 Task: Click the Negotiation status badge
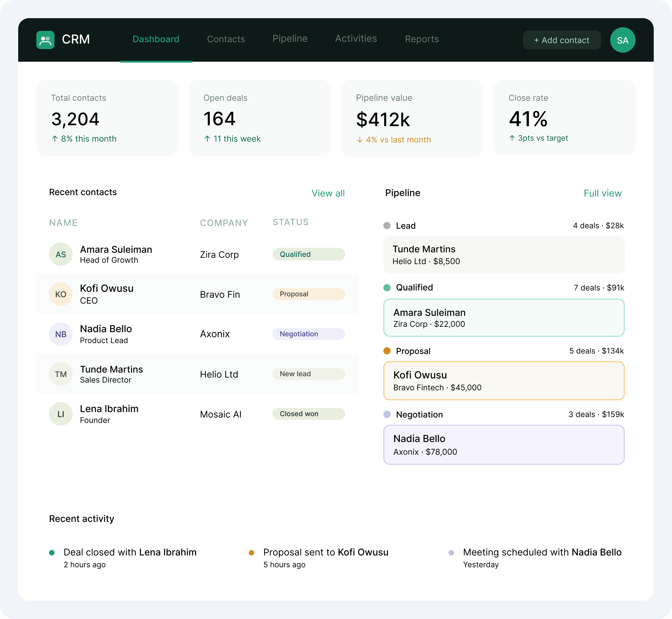pos(308,334)
